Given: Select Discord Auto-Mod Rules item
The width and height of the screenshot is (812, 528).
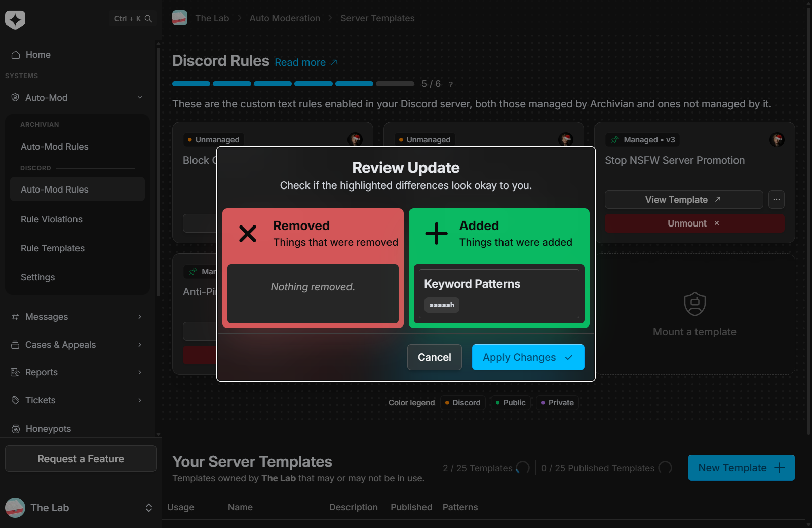Looking at the screenshot, I should [x=78, y=189].
